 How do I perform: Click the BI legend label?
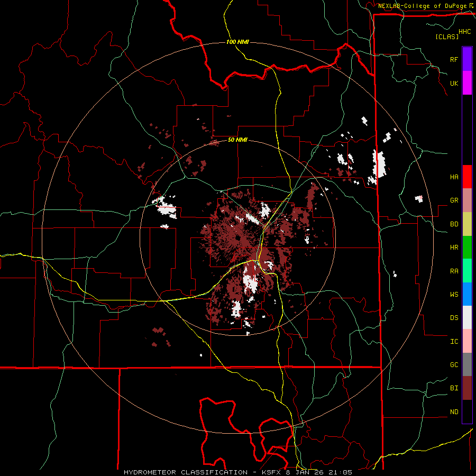click(x=454, y=388)
